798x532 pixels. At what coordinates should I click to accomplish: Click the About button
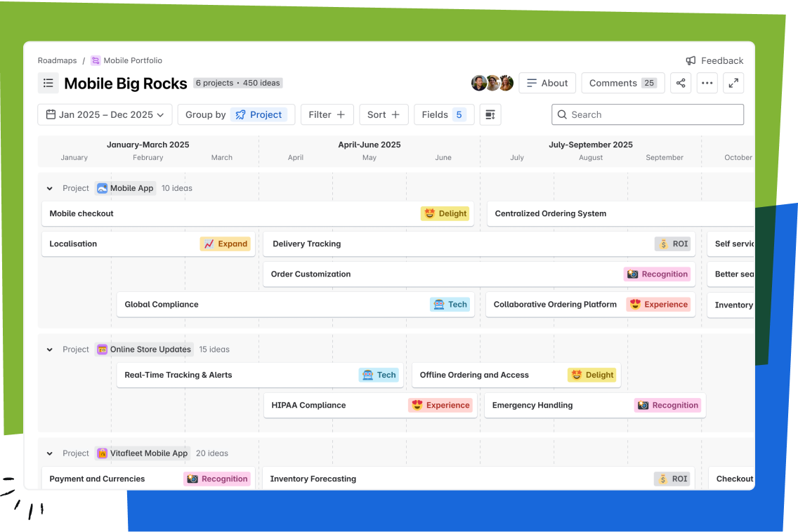[x=547, y=83]
